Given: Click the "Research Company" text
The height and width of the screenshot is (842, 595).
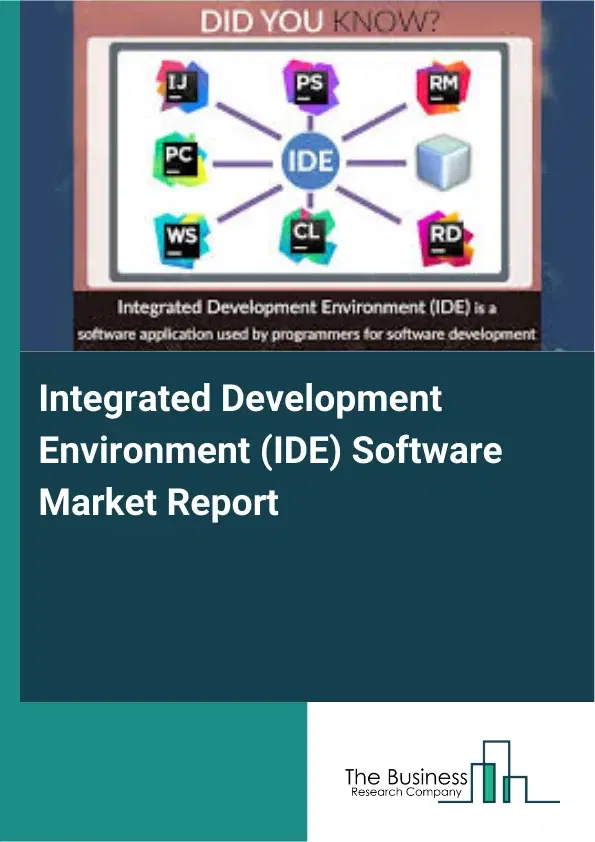Looking at the screenshot, I should click(407, 793).
